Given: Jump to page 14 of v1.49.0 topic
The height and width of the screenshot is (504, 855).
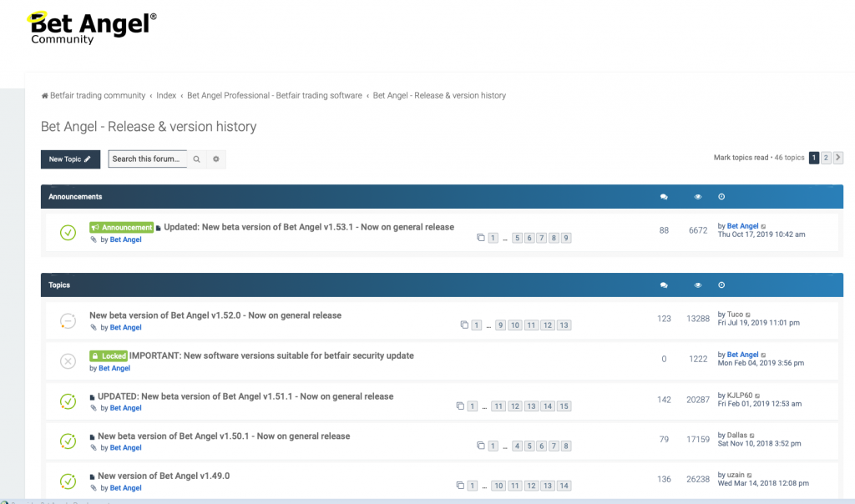Looking at the screenshot, I should pyautogui.click(x=564, y=486).
